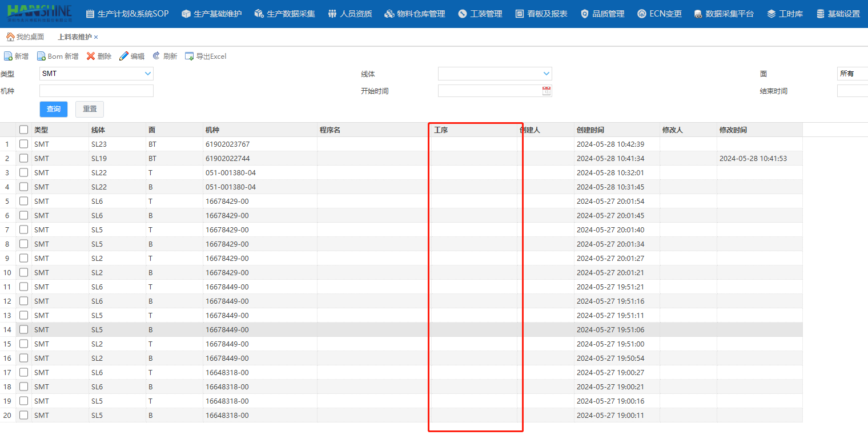Open the 线体 dropdown list
The width and height of the screenshot is (868, 447).
(x=546, y=74)
